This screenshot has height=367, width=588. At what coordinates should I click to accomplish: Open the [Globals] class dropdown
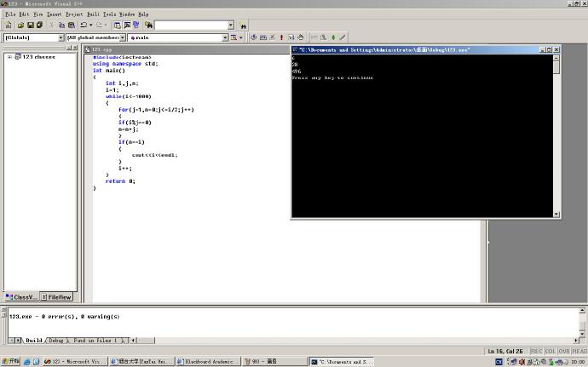tap(61, 37)
